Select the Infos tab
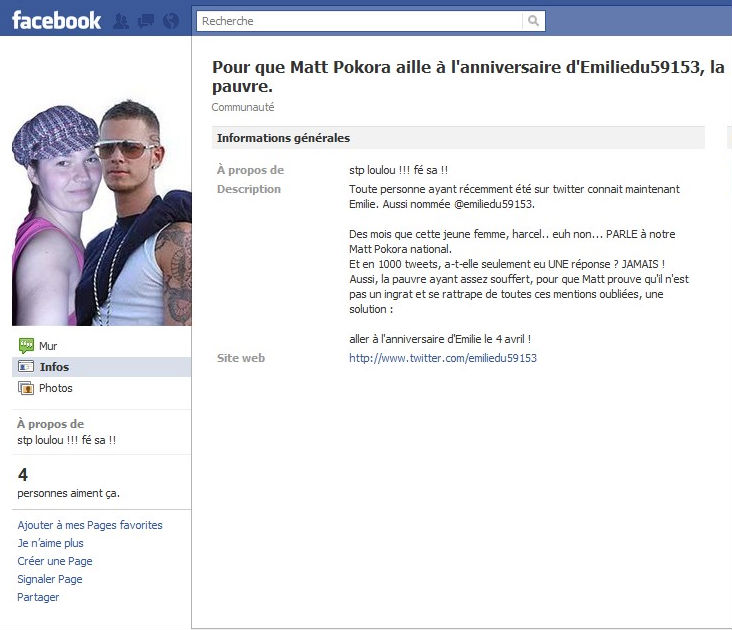 click(x=101, y=367)
